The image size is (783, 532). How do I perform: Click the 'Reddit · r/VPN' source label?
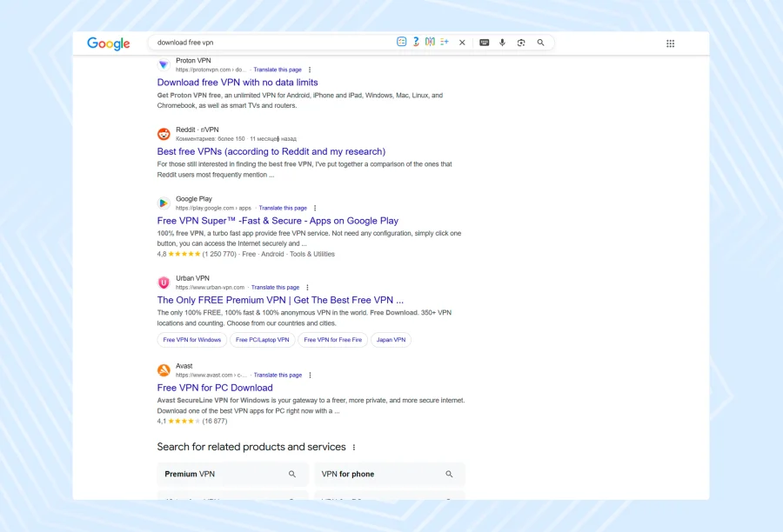(x=197, y=130)
